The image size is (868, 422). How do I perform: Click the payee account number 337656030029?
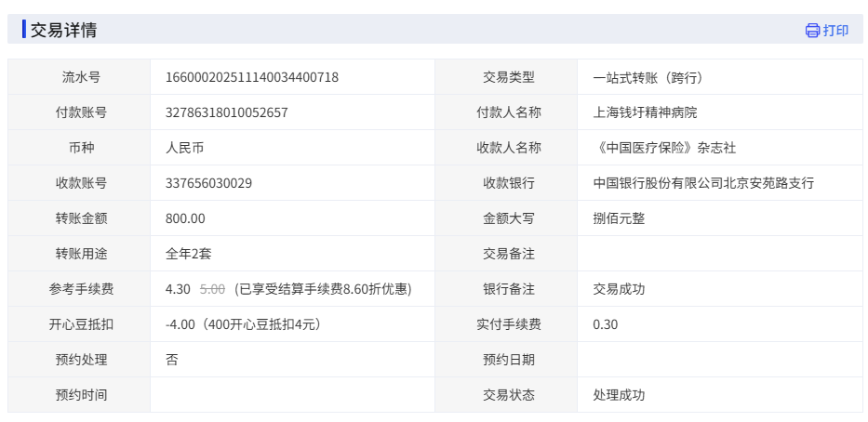click(208, 183)
